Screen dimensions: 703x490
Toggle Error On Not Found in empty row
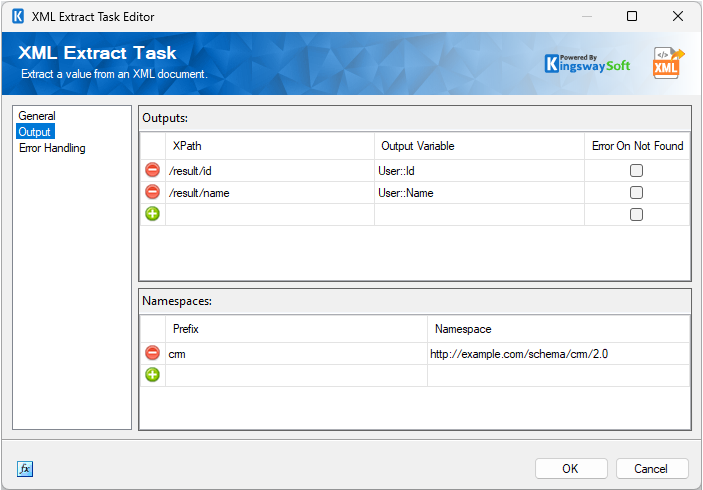[x=636, y=214]
